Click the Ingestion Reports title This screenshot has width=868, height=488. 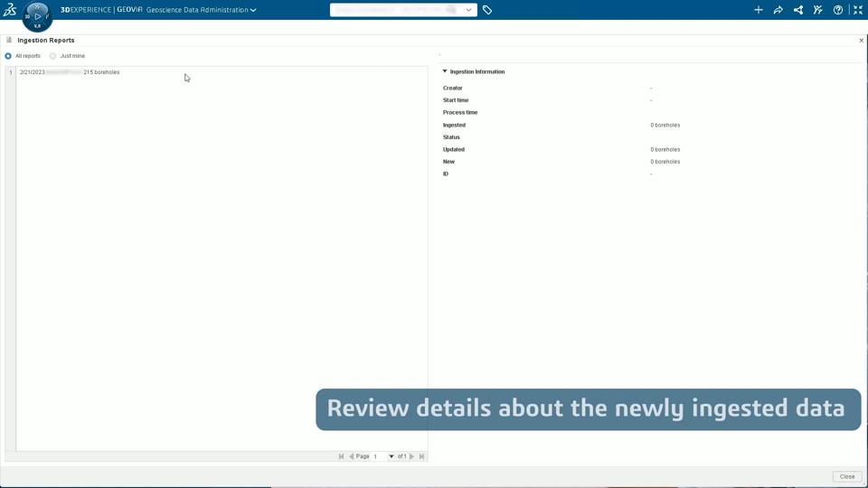(46, 41)
